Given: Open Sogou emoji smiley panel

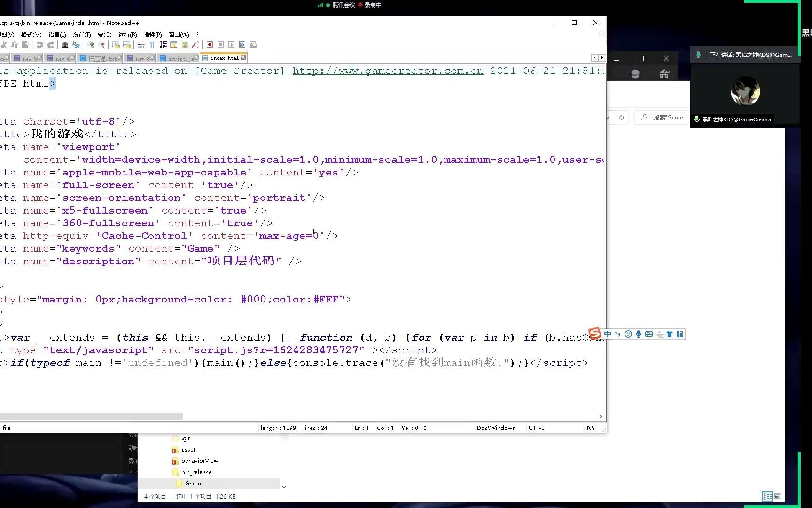Looking at the screenshot, I should [628, 334].
